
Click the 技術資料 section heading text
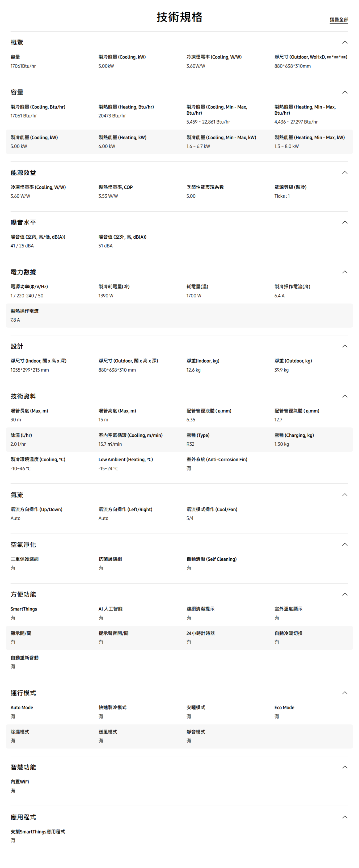pyautogui.click(x=23, y=396)
